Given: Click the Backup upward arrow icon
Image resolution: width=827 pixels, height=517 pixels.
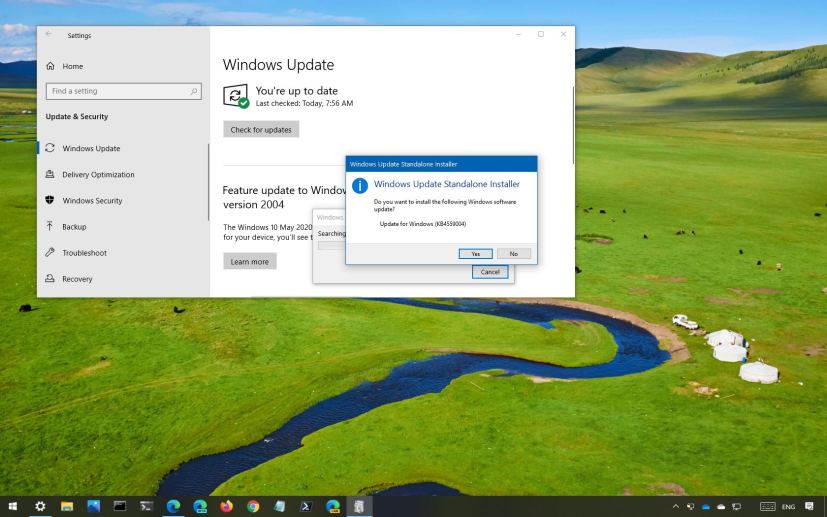Looking at the screenshot, I should click(x=50, y=226).
